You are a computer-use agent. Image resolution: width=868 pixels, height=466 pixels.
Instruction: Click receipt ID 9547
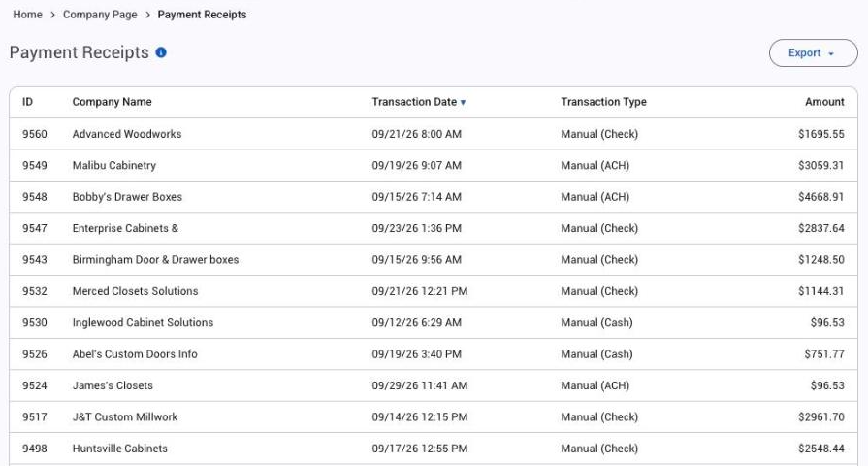[x=35, y=228]
